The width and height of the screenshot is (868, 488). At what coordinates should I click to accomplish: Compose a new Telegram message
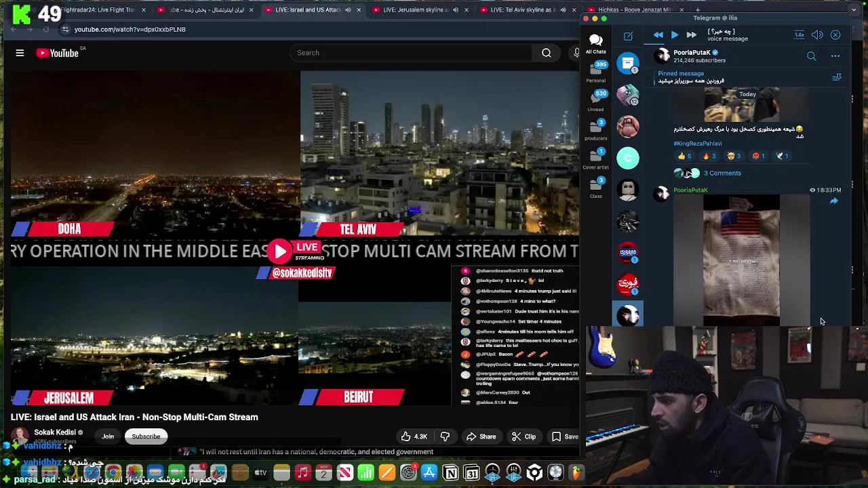click(628, 35)
